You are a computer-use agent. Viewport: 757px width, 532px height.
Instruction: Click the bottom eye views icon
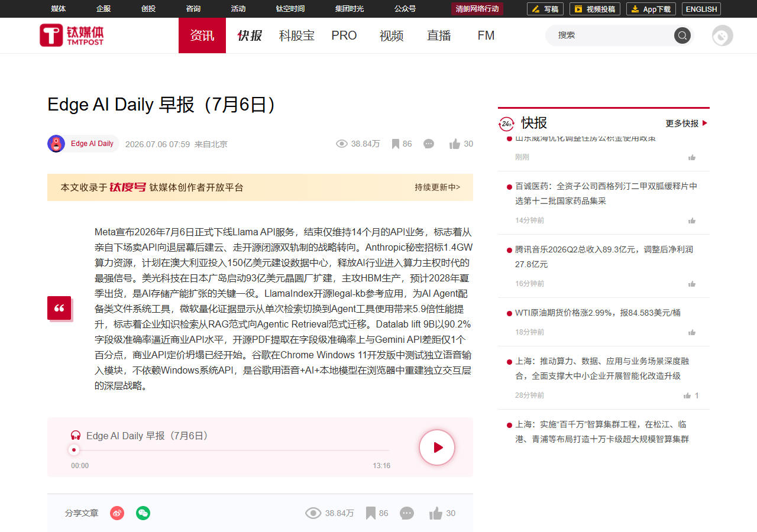[313, 513]
